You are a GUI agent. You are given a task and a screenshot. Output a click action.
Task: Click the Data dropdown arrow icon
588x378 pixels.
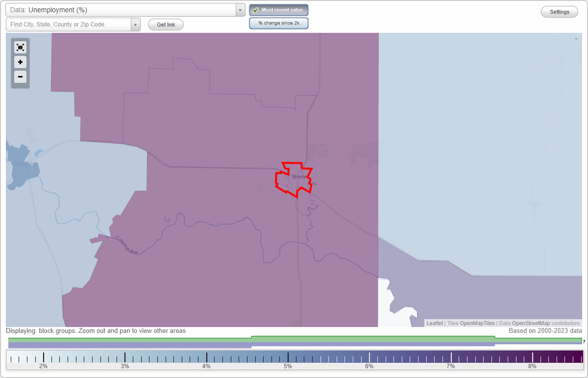coord(240,9)
